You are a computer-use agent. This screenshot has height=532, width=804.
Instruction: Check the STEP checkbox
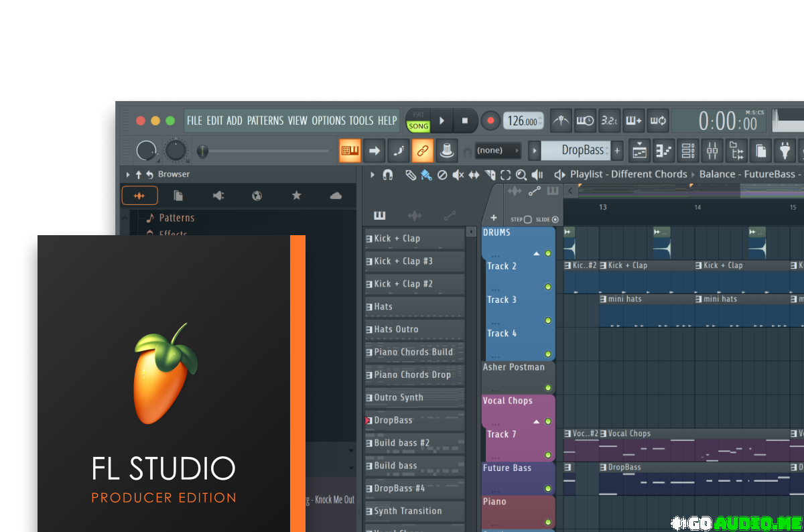528,219
